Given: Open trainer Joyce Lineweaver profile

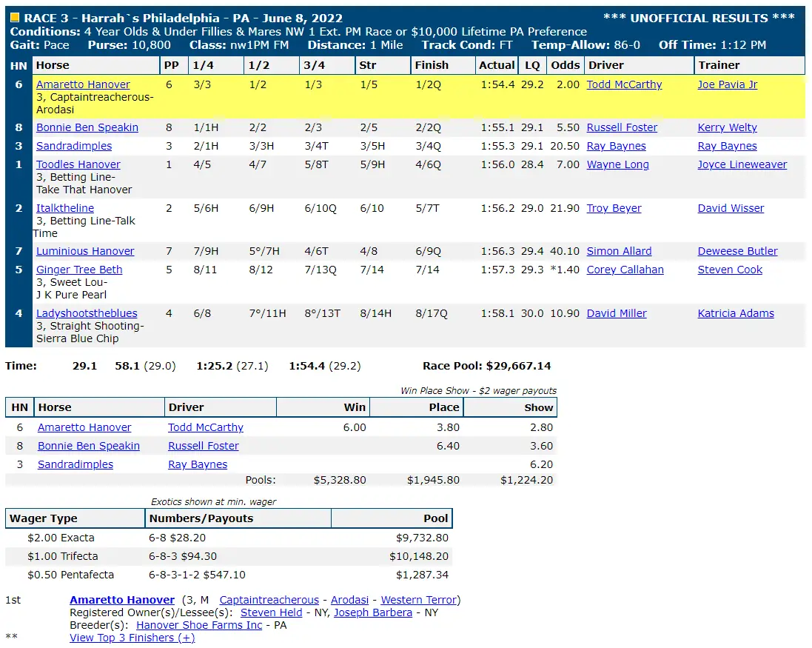Looking at the screenshot, I should (742, 164).
